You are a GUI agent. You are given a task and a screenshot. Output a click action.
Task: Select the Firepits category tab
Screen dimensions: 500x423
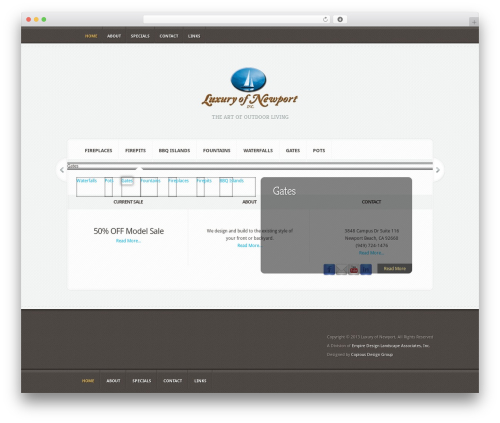coord(135,150)
